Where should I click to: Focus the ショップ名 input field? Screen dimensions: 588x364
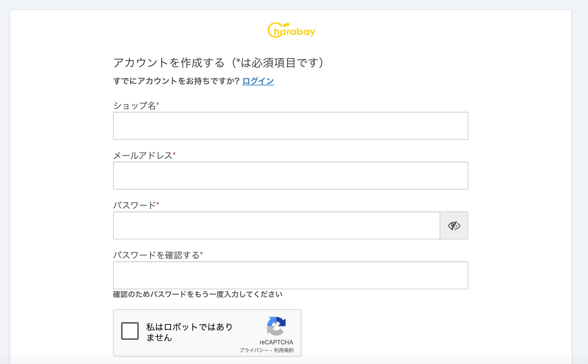coord(290,126)
